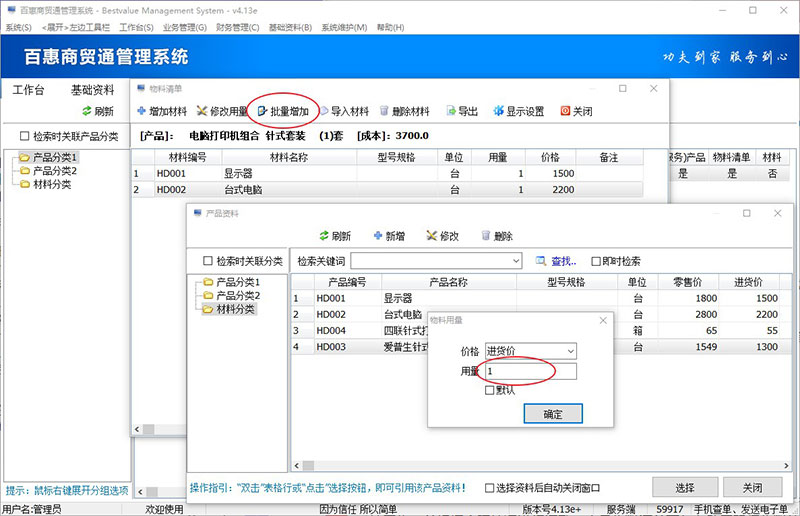
Task: Click the 查找.. search icon link
Action: [x=556, y=261]
